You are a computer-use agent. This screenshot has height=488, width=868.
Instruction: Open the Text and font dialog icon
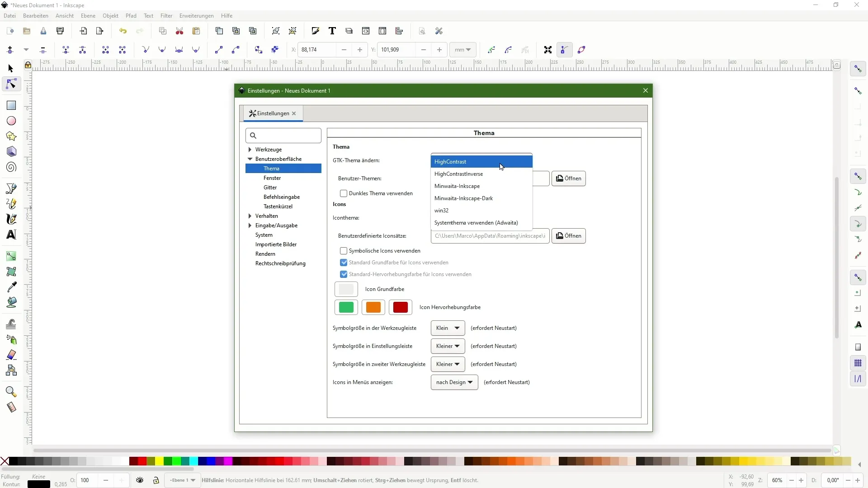click(x=332, y=31)
